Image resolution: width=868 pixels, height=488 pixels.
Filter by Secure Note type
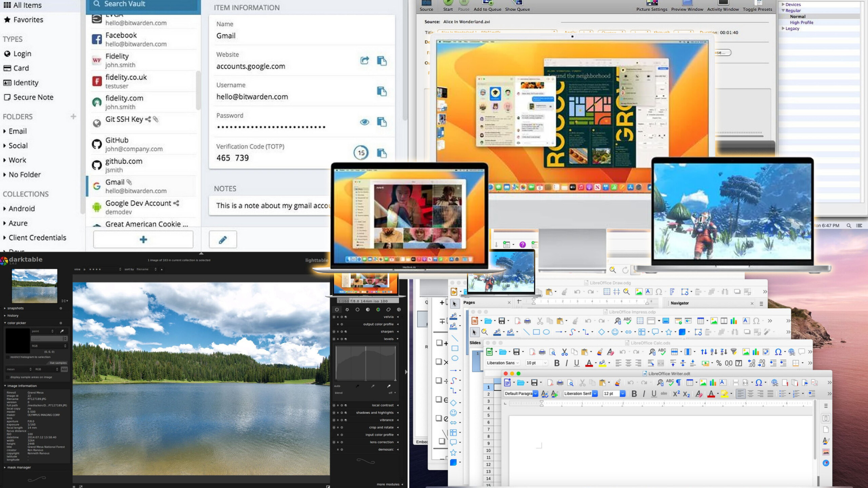coord(28,97)
